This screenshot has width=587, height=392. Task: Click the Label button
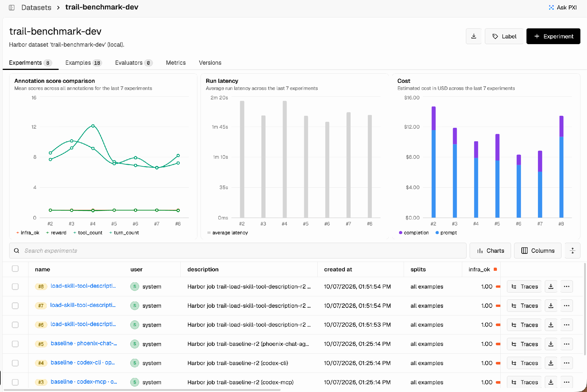tap(504, 36)
